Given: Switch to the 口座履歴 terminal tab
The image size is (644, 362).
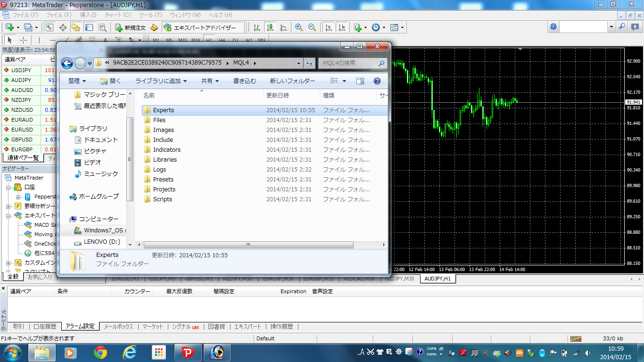Looking at the screenshot, I should click(x=45, y=326).
